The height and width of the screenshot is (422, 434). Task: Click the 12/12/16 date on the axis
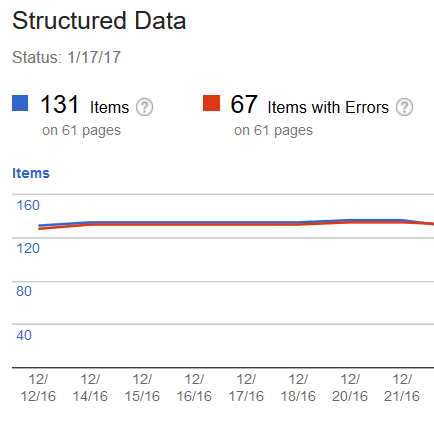38,388
